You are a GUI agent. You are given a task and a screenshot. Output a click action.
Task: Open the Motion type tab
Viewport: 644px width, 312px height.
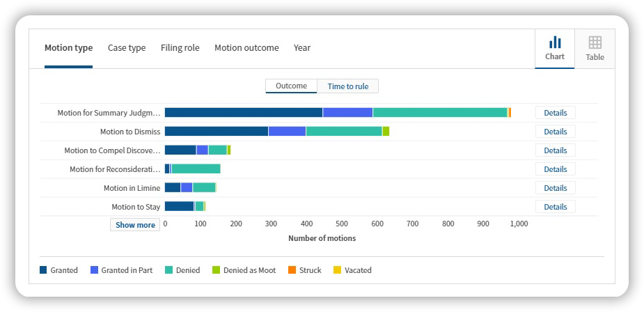pyautogui.click(x=68, y=48)
